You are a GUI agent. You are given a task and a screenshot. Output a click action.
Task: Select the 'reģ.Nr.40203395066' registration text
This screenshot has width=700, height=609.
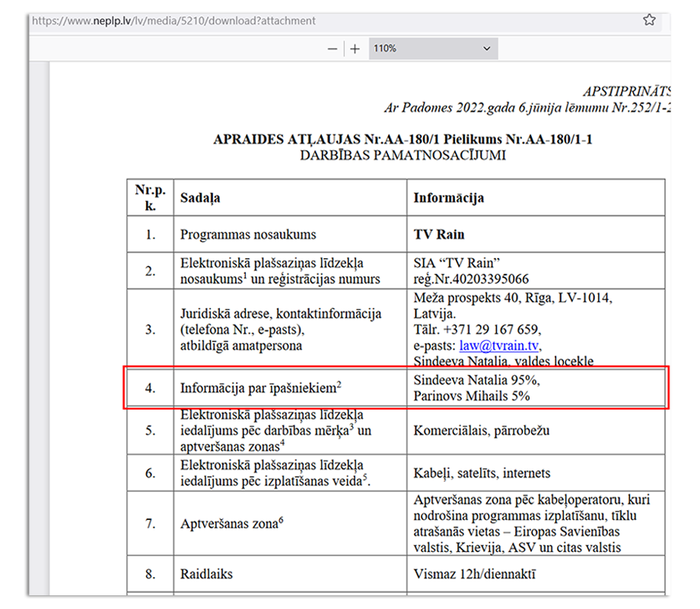471,279
